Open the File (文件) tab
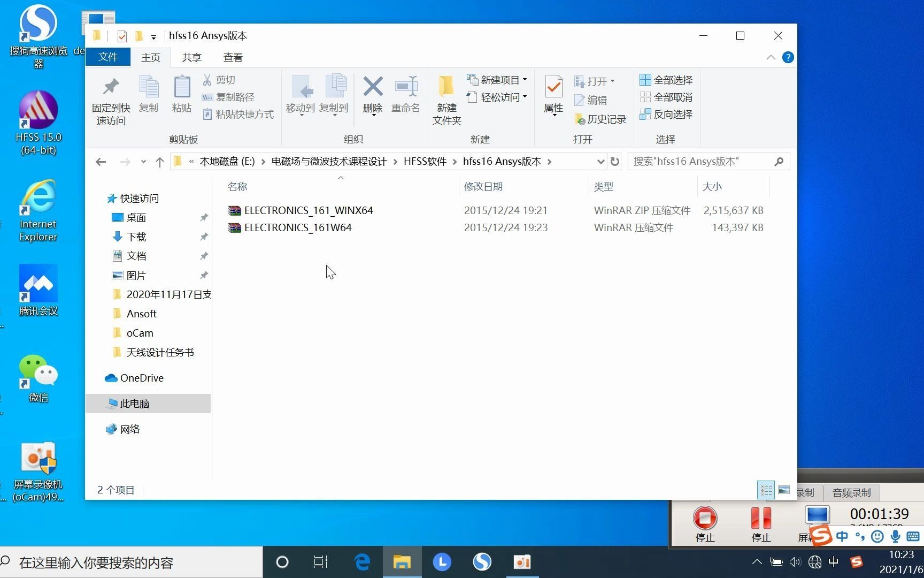This screenshot has height=578, width=924. pos(108,57)
